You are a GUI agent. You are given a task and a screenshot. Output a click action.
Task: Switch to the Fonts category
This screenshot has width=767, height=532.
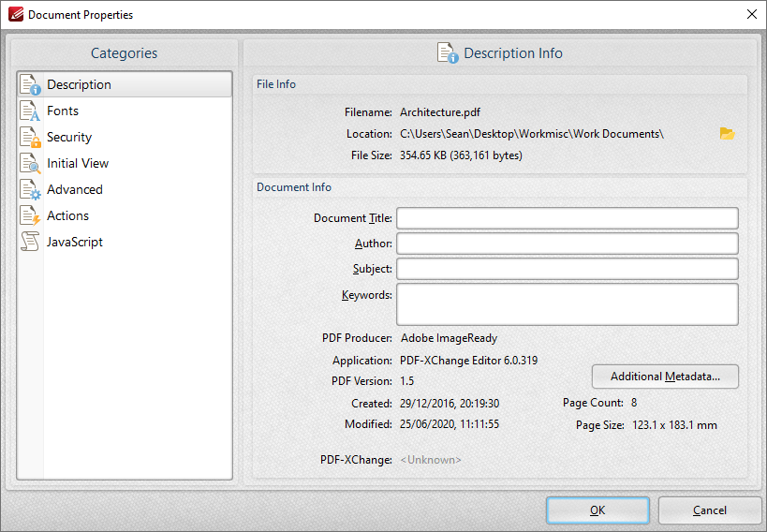[x=125, y=111]
